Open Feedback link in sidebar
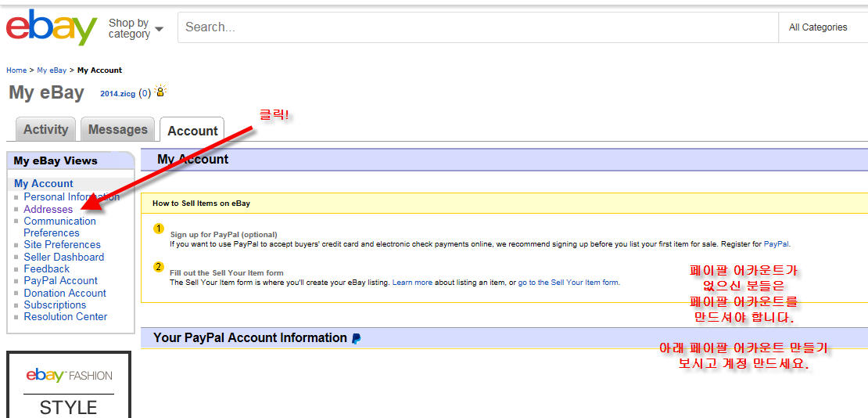Screen dimensions: 868x418 46,268
